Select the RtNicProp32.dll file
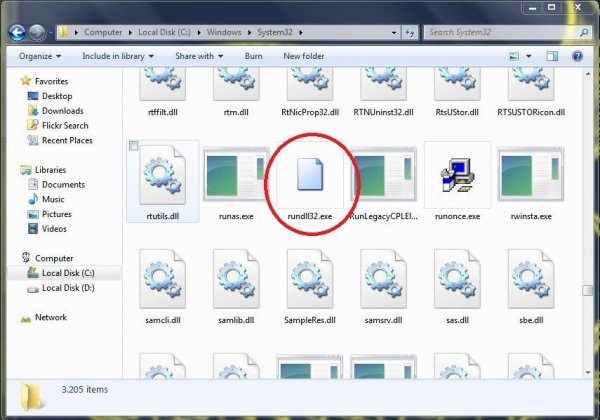This screenshot has width=600, height=420. pyautogui.click(x=310, y=92)
